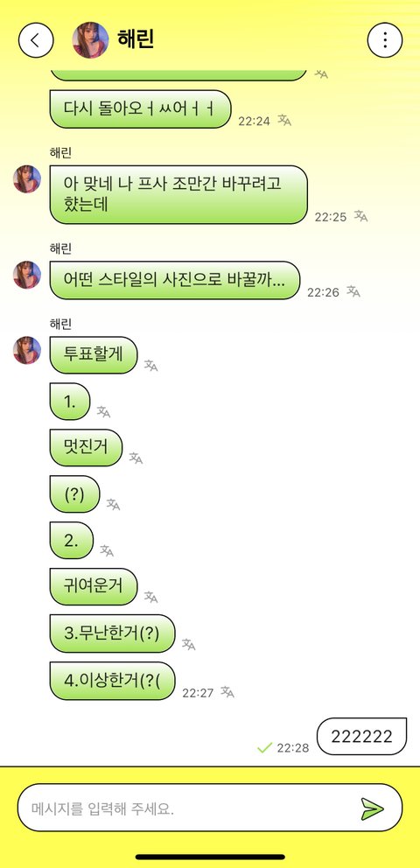The width and height of the screenshot is (420, 868).
Task: Tap 해린's avatar beside '투표할게'
Action: pos(27,350)
